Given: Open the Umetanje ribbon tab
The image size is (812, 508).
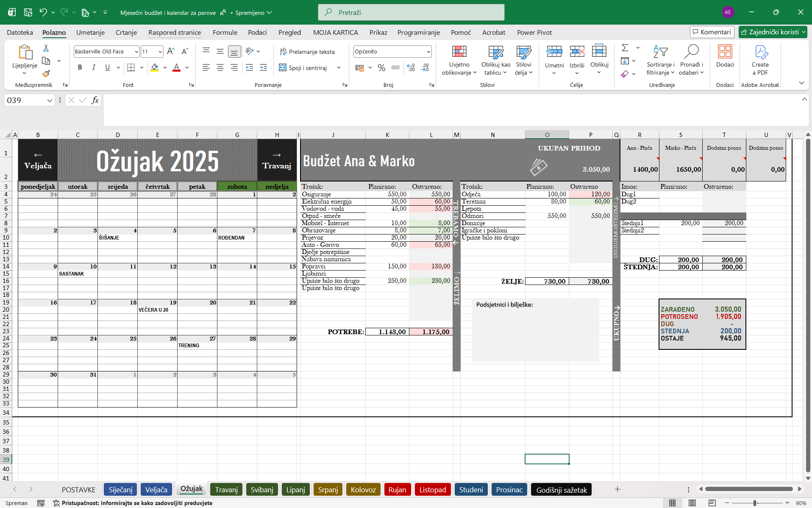Looking at the screenshot, I should 90,32.
